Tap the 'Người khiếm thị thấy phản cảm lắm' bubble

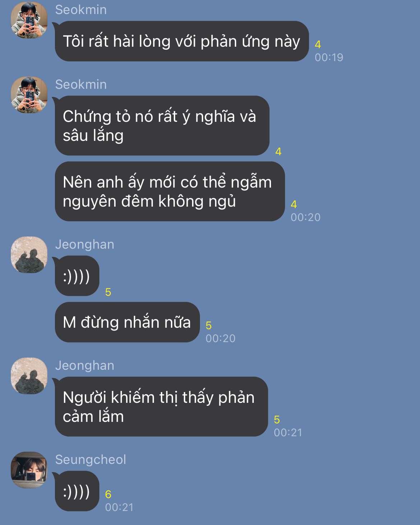click(161, 407)
